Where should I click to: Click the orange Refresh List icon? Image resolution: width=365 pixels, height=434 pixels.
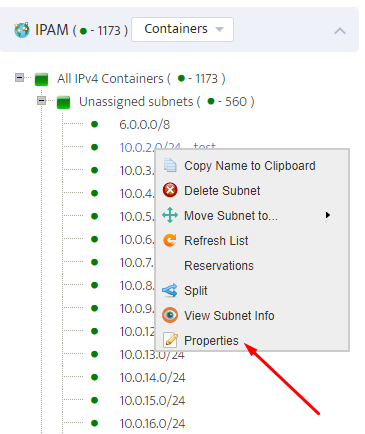click(x=170, y=240)
